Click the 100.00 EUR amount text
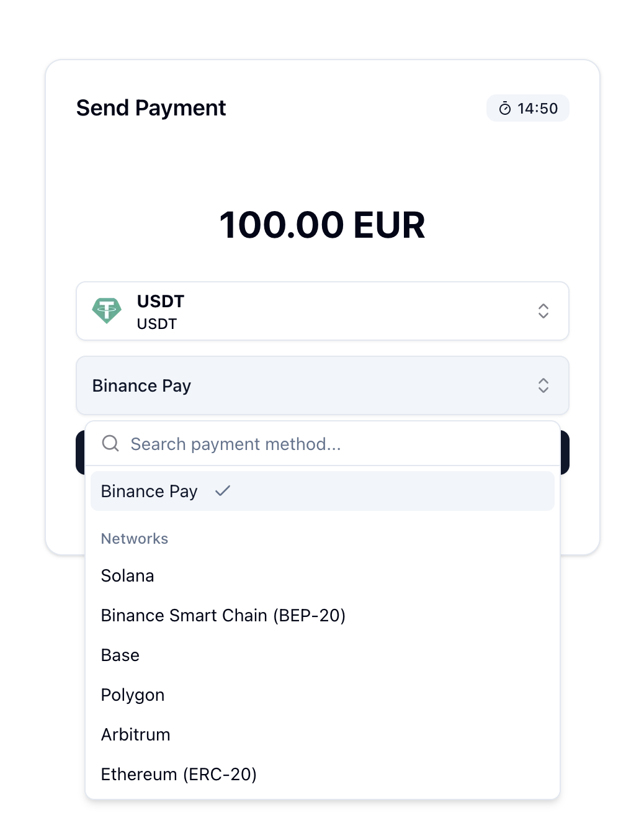This screenshot has height=828, width=644. click(322, 225)
